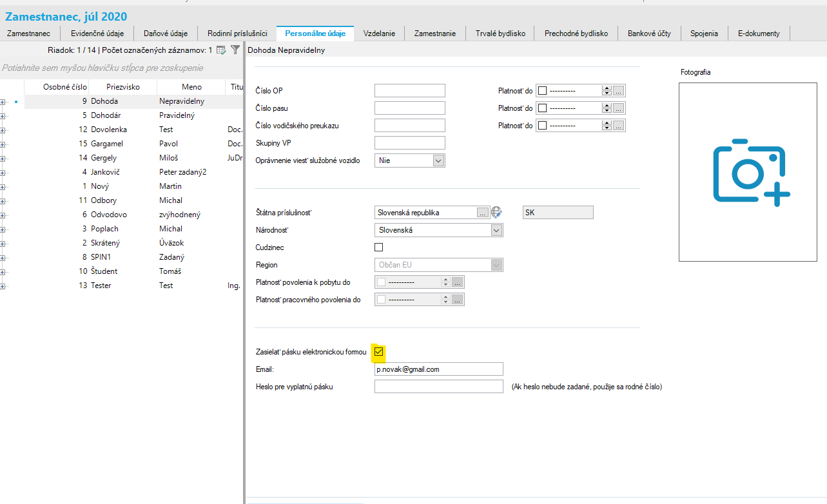The image size is (827, 504).
Task: Enable driving licence Platnosť do checkbox
Action: point(542,126)
